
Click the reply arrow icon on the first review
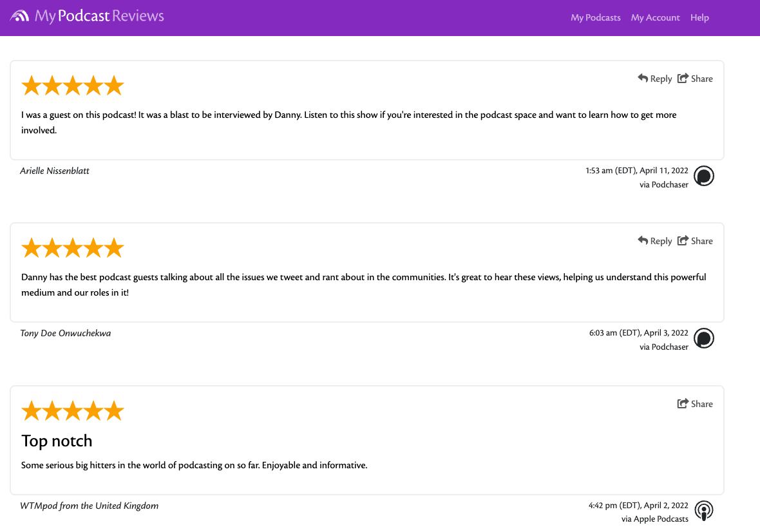click(641, 78)
